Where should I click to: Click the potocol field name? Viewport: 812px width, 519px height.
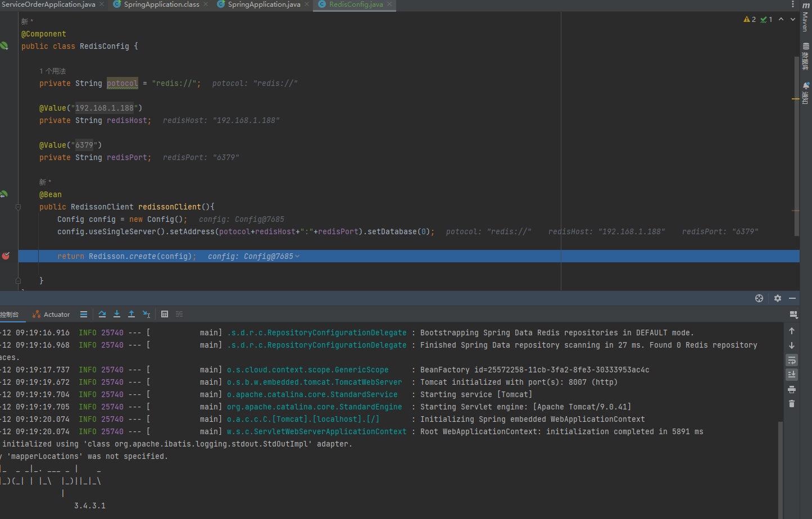pos(123,84)
